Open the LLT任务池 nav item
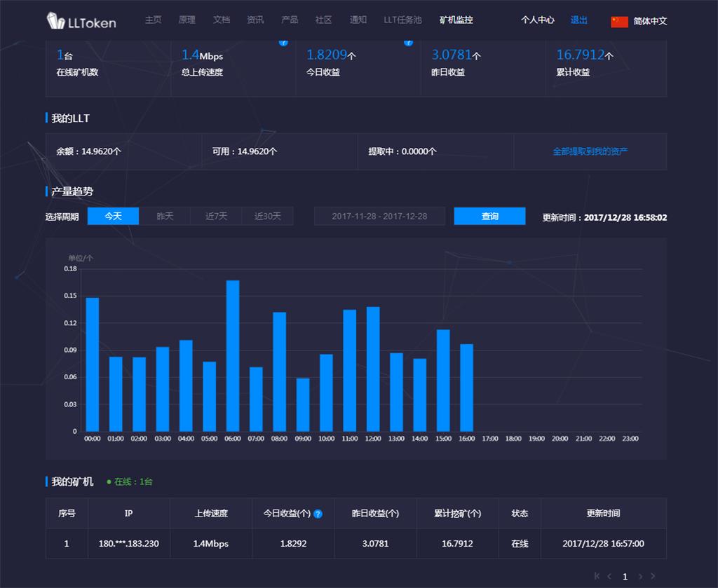Screen dimensions: 718x588 tap(402, 20)
